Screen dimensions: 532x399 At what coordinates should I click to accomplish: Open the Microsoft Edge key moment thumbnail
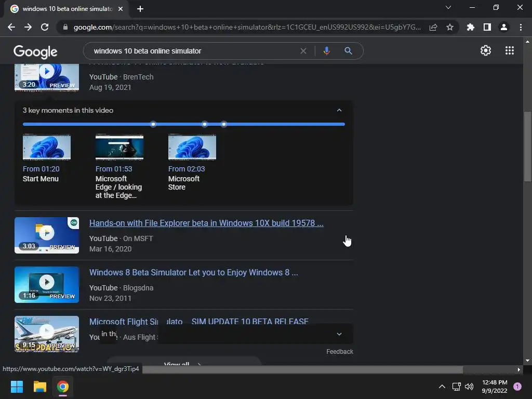[119, 147]
